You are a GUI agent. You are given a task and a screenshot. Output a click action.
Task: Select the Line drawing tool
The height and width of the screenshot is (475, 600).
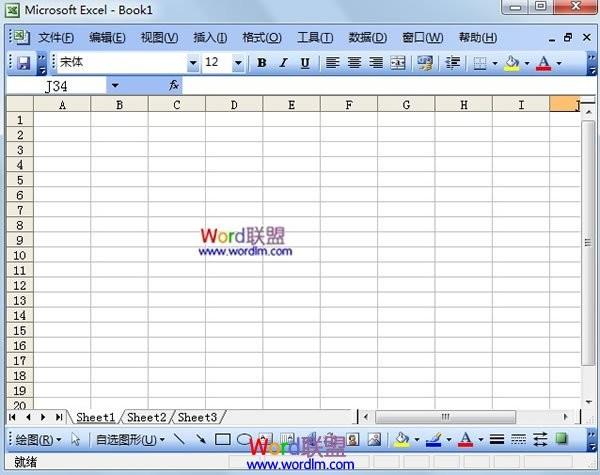point(179,439)
